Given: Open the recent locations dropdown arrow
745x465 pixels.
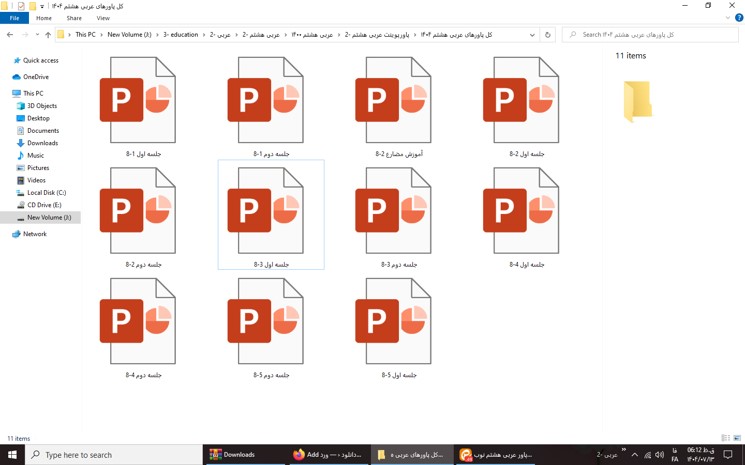Looking at the screenshot, I should point(37,35).
